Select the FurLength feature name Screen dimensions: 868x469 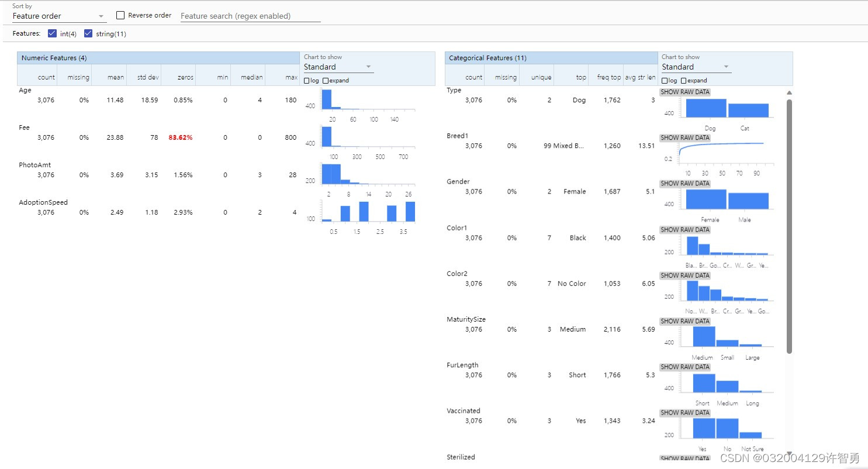tap(462, 365)
